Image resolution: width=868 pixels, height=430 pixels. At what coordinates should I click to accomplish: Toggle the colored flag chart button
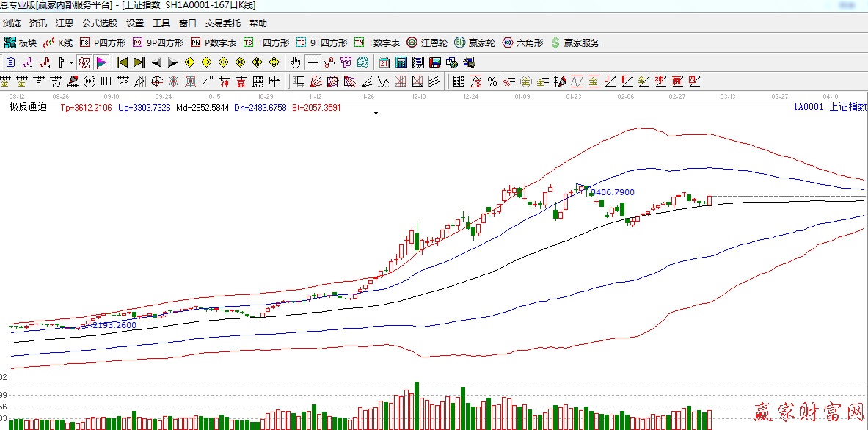pos(102,62)
